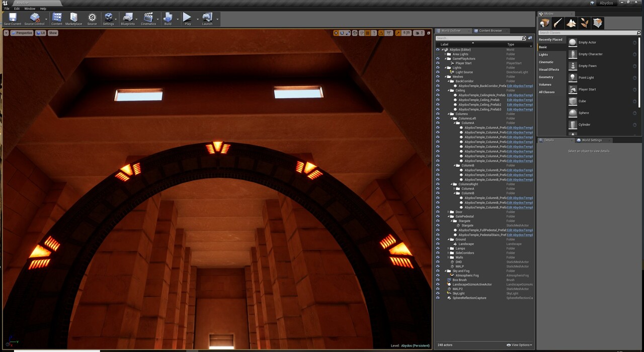Image resolution: width=644 pixels, height=352 pixels.
Task: Click the Empty Character icon in Modes
Action: coord(573,54)
